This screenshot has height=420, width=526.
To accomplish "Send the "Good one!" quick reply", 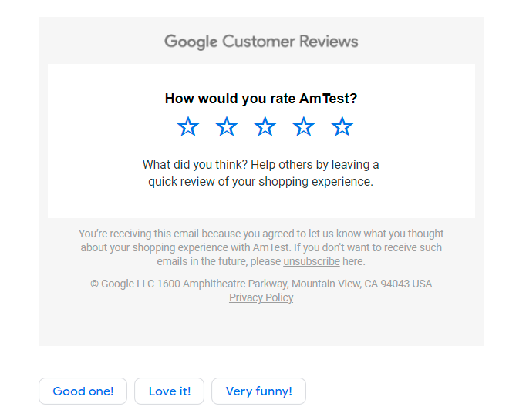I will (83, 391).
